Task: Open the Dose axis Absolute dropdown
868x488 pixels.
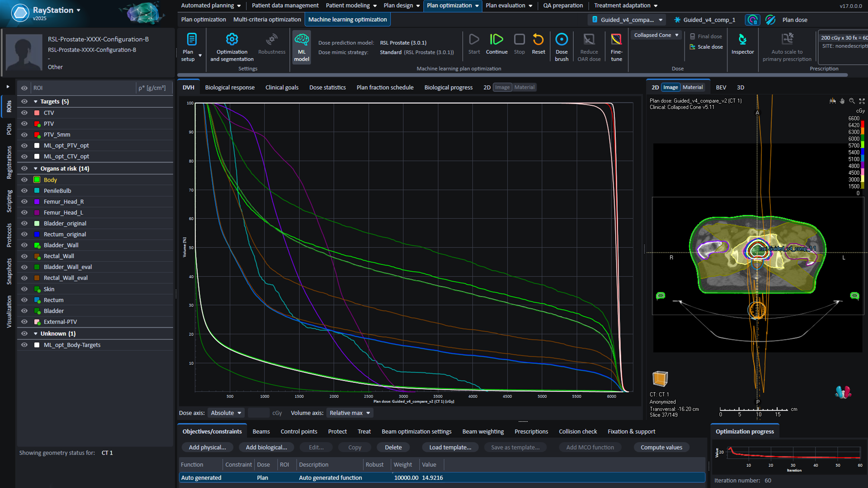Action: point(226,413)
